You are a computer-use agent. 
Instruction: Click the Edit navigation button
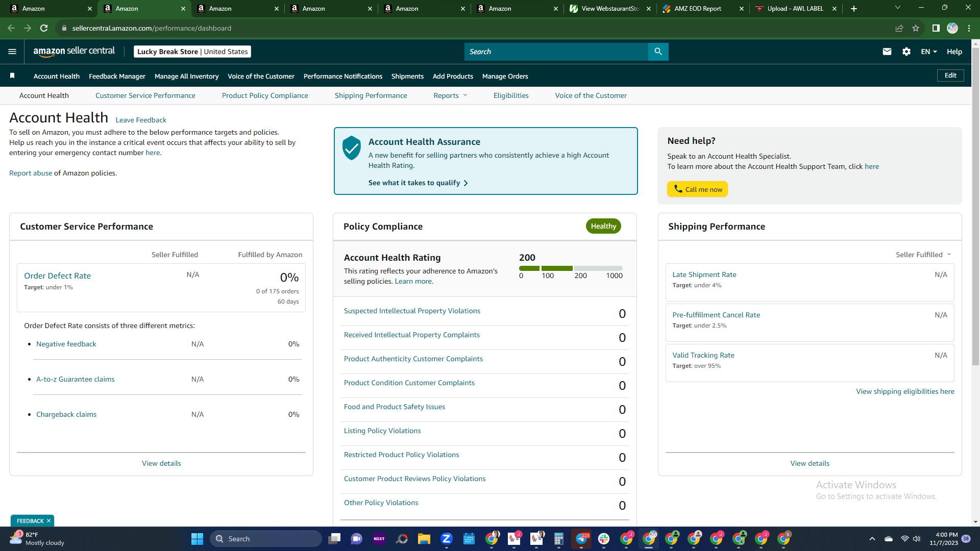point(950,76)
